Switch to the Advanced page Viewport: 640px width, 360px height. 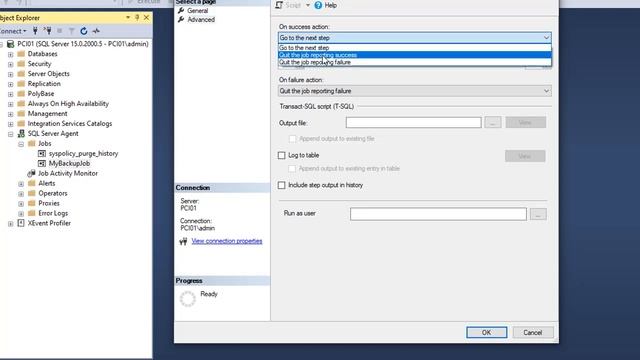coord(201,20)
